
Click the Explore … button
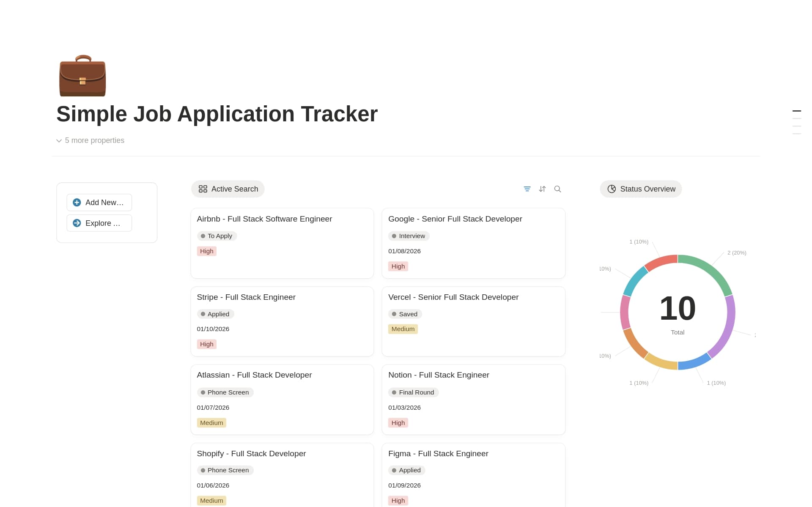[x=99, y=223]
